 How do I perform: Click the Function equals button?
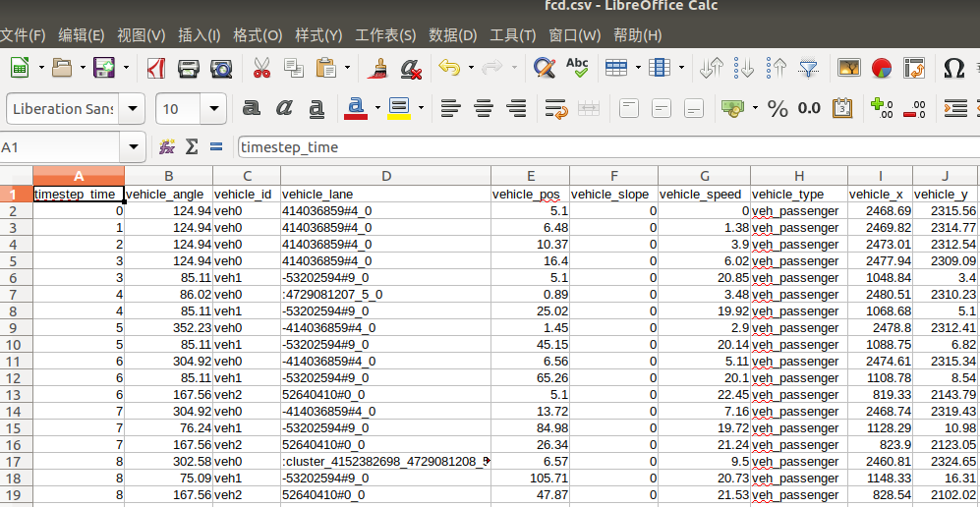pos(216,147)
